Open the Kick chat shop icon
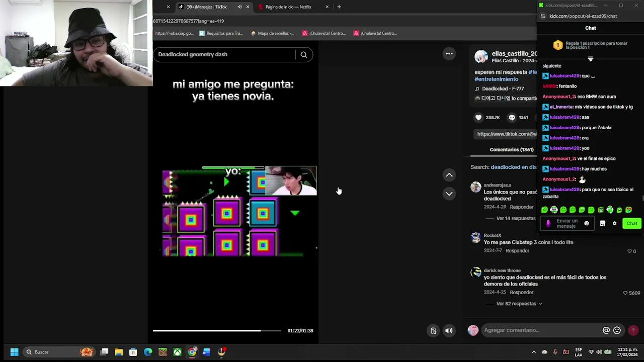This screenshot has width=644, height=362. (602, 224)
